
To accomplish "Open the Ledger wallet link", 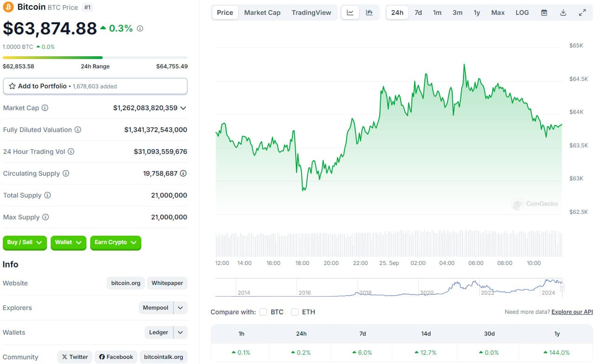I will [159, 332].
